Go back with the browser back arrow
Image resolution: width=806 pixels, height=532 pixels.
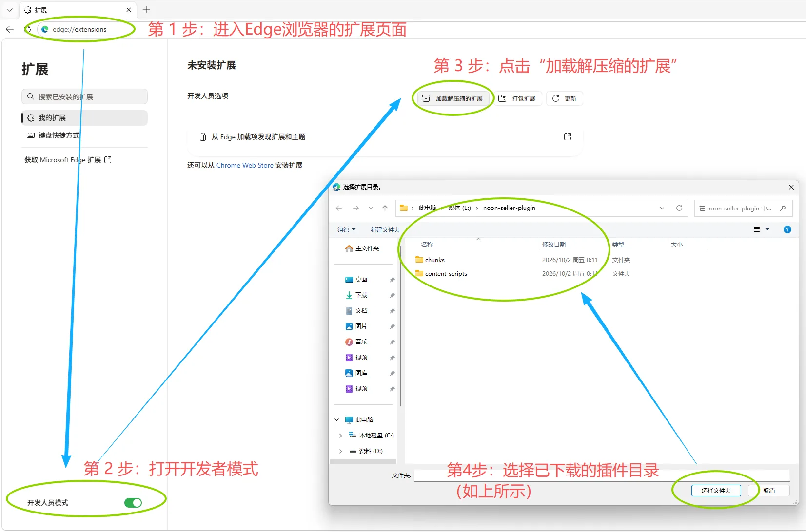click(x=10, y=29)
